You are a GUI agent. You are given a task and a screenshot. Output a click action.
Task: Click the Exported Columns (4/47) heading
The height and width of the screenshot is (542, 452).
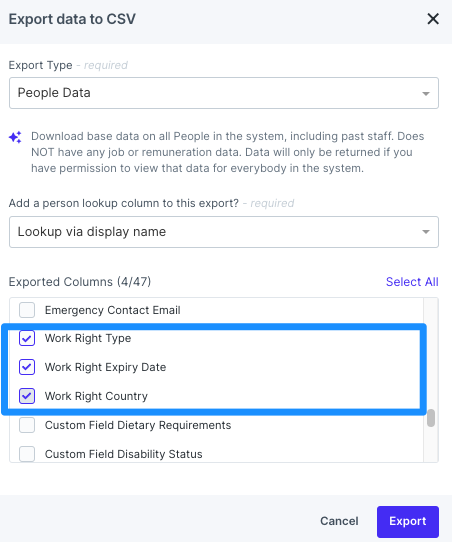point(80,282)
